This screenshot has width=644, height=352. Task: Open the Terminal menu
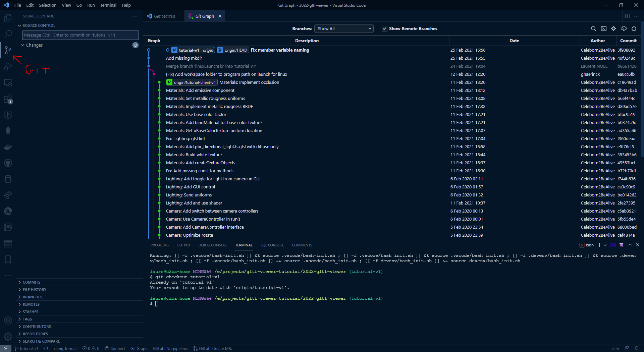(x=108, y=5)
